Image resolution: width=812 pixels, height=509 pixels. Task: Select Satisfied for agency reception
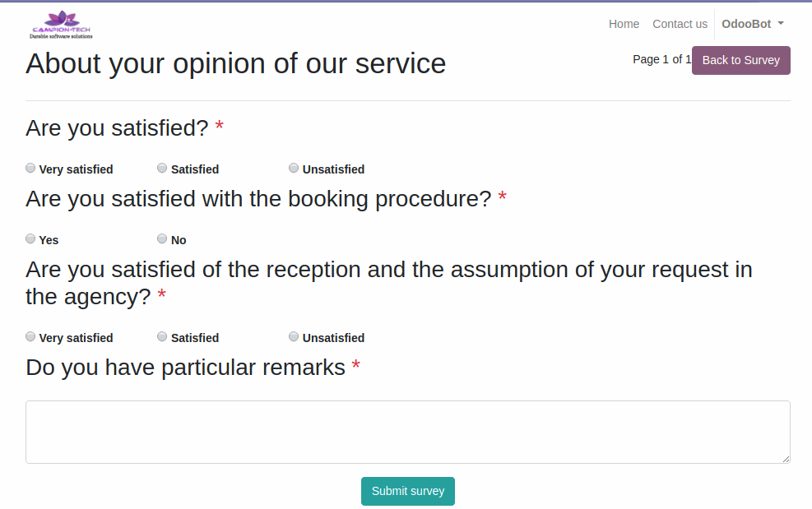point(162,336)
